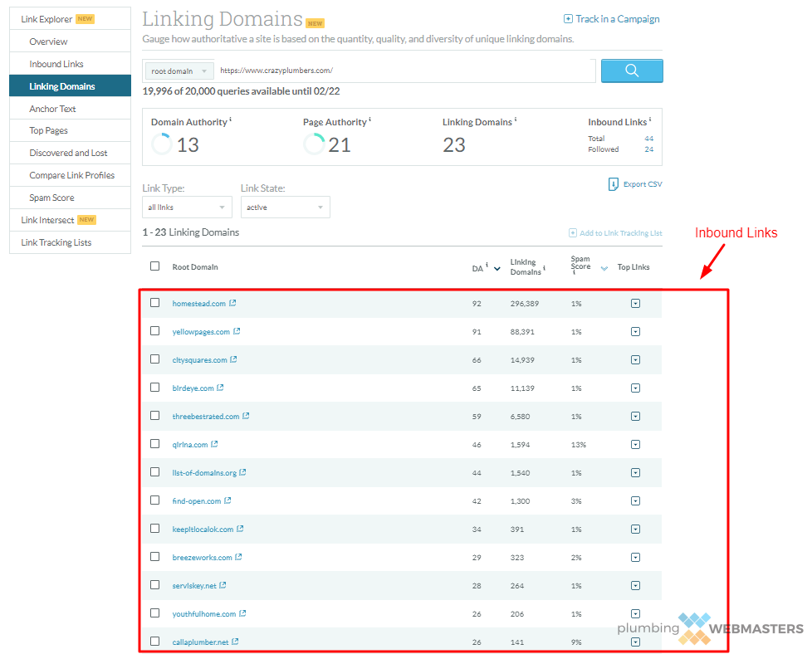The image size is (812, 654).
Task: Check the homestead.com row checkbox
Action: click(154, 302)
